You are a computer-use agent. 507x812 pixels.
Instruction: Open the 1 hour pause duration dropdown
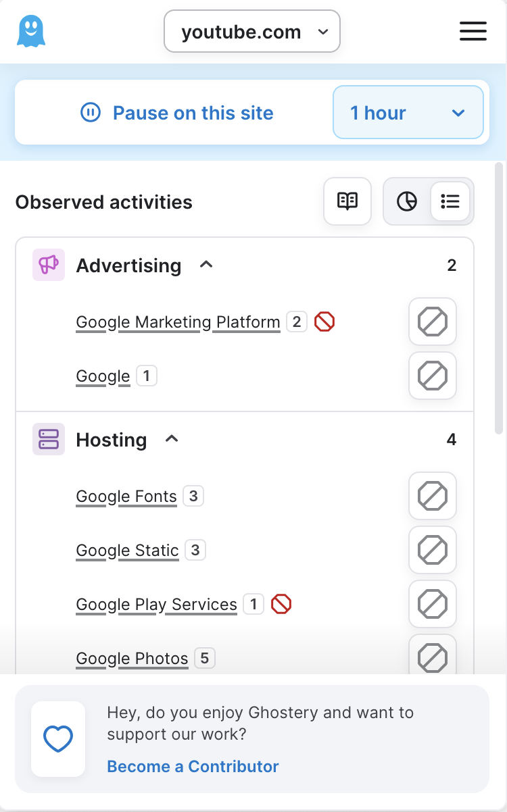[408, 112]
